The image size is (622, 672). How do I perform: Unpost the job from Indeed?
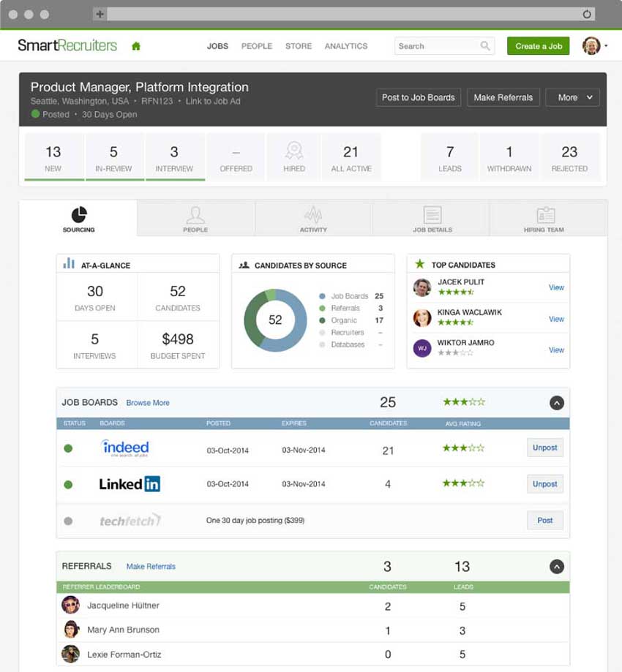pyautogui.click(x=544, y=447)
